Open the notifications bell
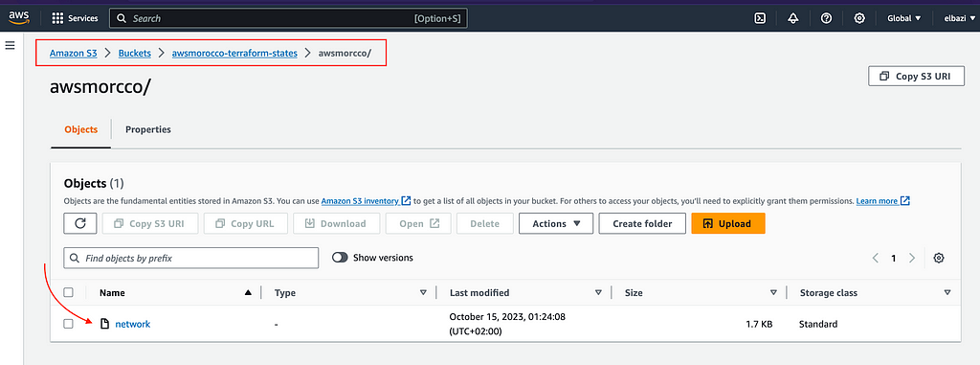Screen dimensions: 980x365 tap(793, 18)
